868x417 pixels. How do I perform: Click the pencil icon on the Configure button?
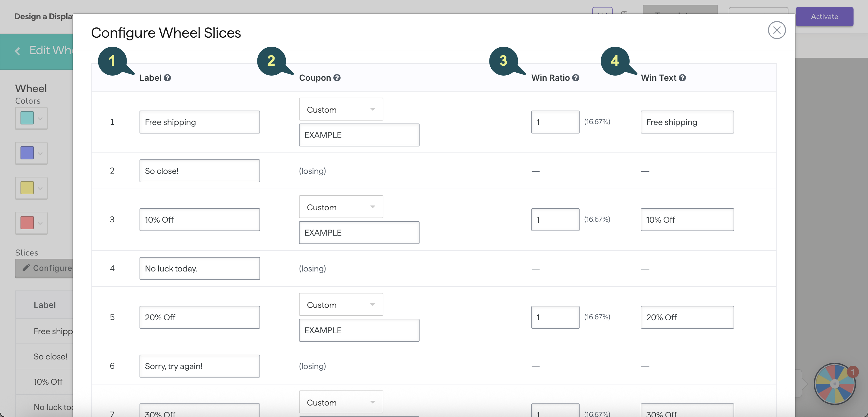(x=26, y=268)
